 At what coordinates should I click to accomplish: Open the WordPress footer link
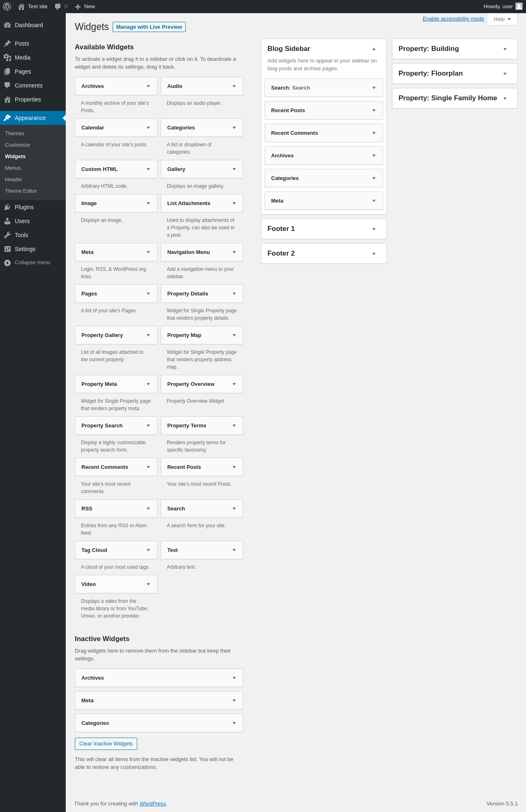click(x=153, y=804)
